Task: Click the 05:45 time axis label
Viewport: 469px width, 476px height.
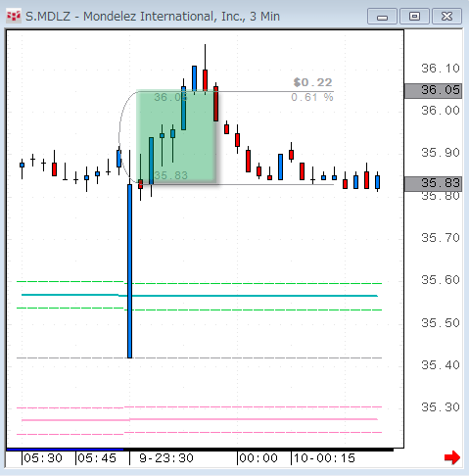Action: pyautogui.click(x=97, y=458)
